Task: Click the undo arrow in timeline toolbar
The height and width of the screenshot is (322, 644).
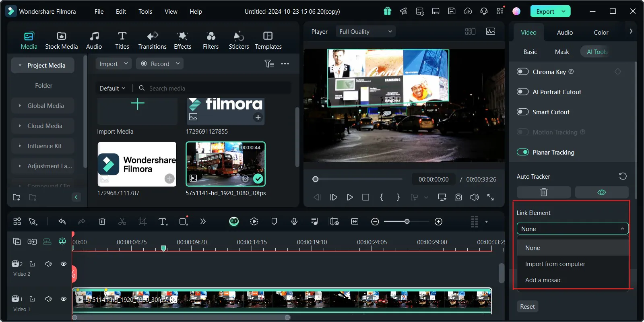Action: pos(62,221)
